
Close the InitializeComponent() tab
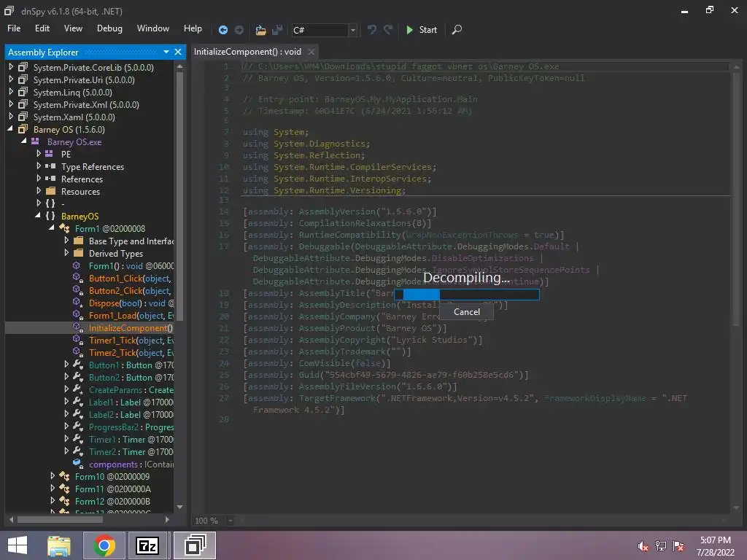[311, 52]
